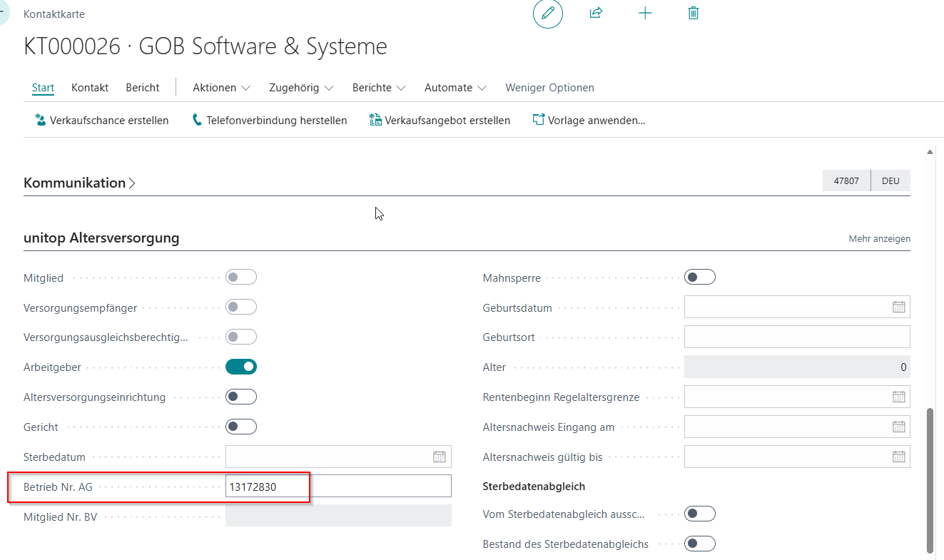Open calendar picker for Rentenbeginn Regelaltersgrenze
Screen dimensions: 944x560
[898, 397]
